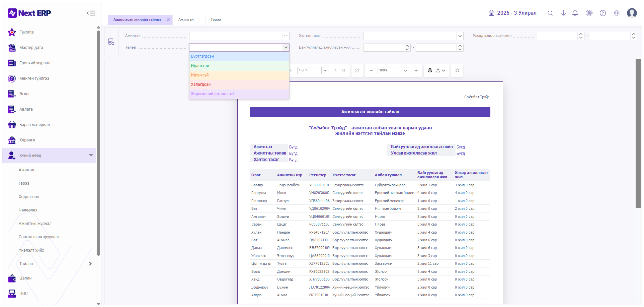Zoom out with the minus icon
This screenshot has height=307, width=644.
[371, 70]
